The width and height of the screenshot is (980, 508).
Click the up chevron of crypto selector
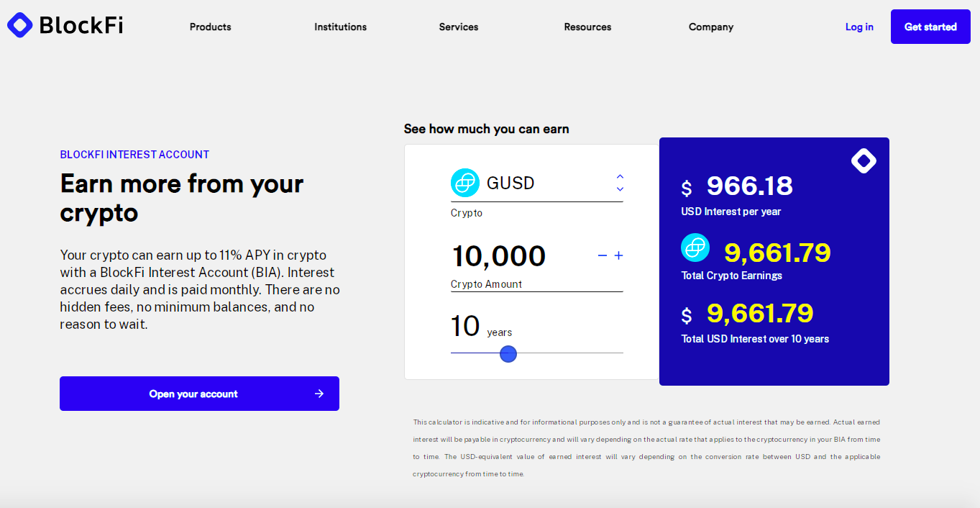point(620,176)
